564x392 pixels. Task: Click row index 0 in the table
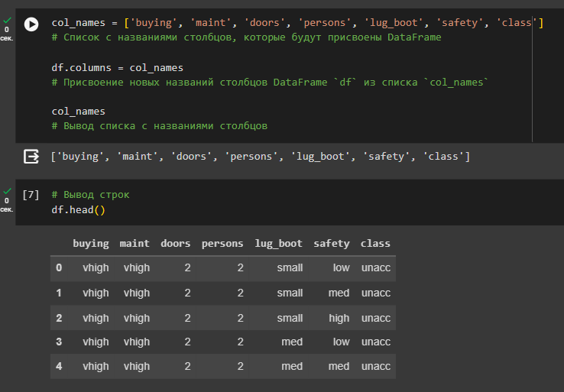pyautogui.click(x=59, y=267)
